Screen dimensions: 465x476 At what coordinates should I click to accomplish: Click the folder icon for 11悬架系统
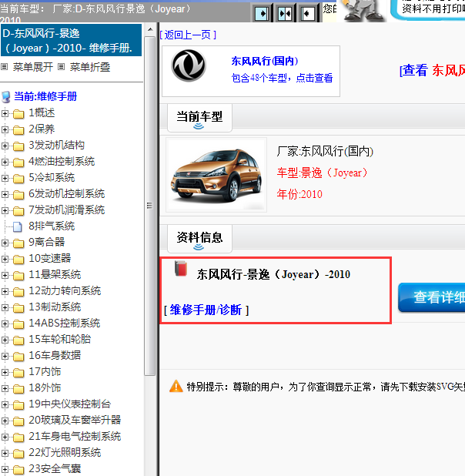pyautogui.click(x=18, y=276)
